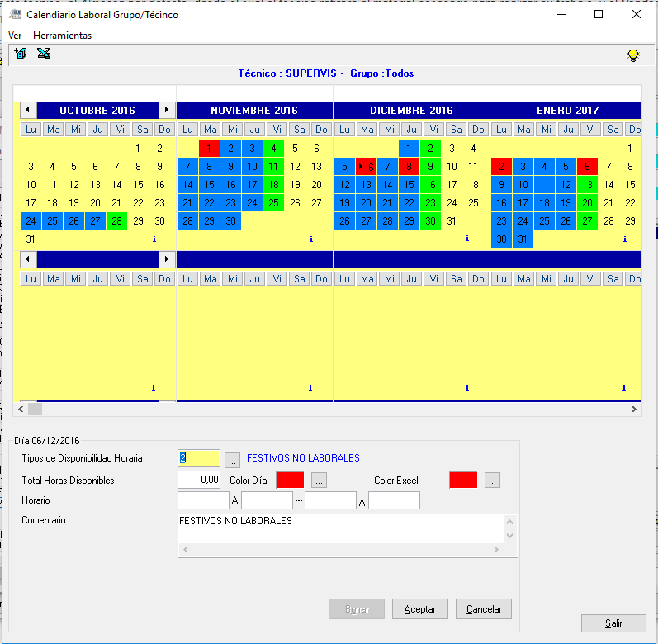Click the add calendar copy toolbar icon
This screenshot has height=644, width=658.
coord(21,54)
